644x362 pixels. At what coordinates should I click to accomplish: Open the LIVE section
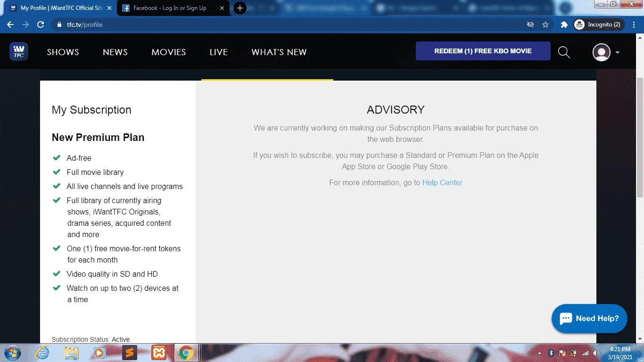219,52
